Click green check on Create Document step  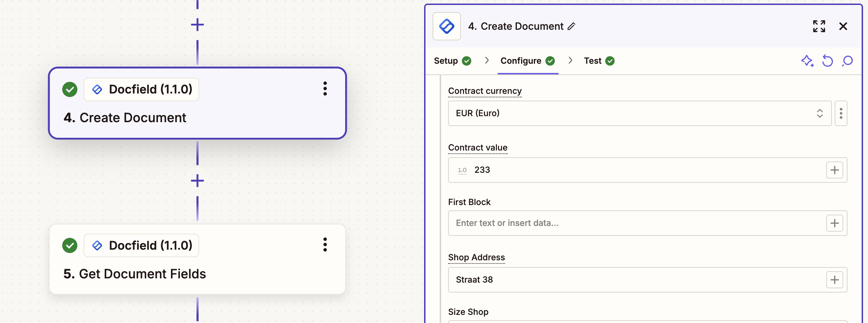coord(70,89)
